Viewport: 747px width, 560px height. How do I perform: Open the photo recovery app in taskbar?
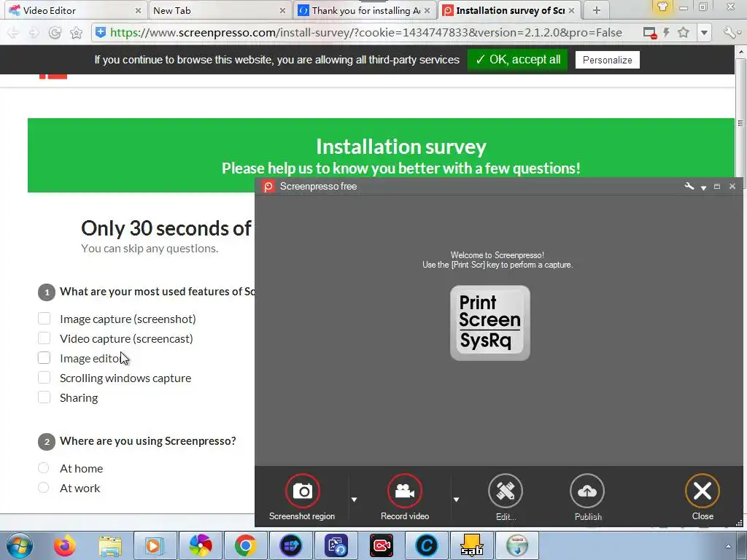(336, 545)
